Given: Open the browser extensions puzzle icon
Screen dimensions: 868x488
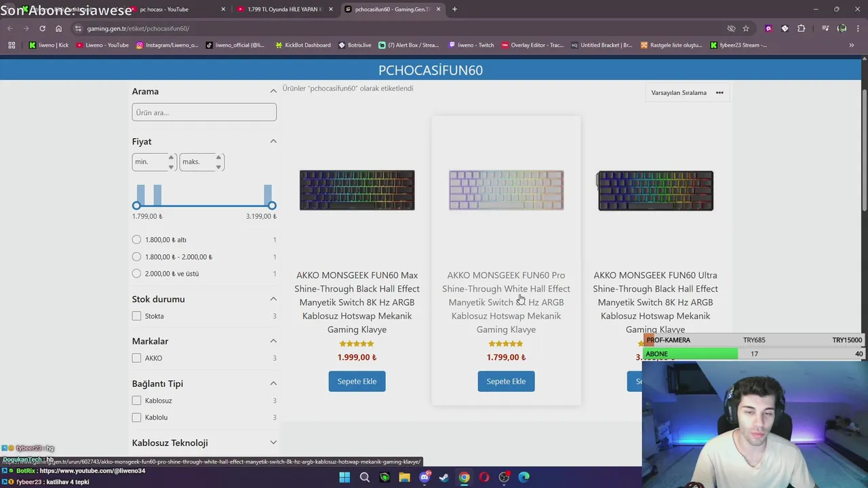Looking at the screenshot, I should [x=802, y=28].
